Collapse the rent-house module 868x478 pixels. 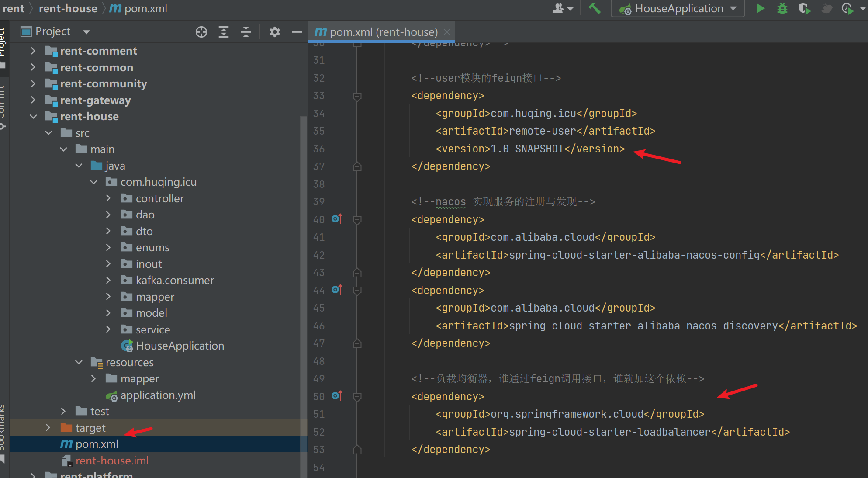(33, 117)
